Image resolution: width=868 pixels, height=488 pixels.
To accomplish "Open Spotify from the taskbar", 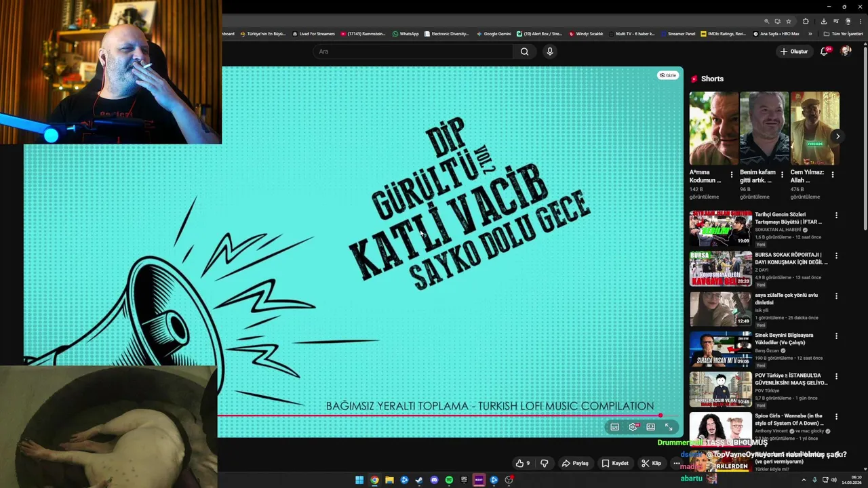I will pos(449,480).
